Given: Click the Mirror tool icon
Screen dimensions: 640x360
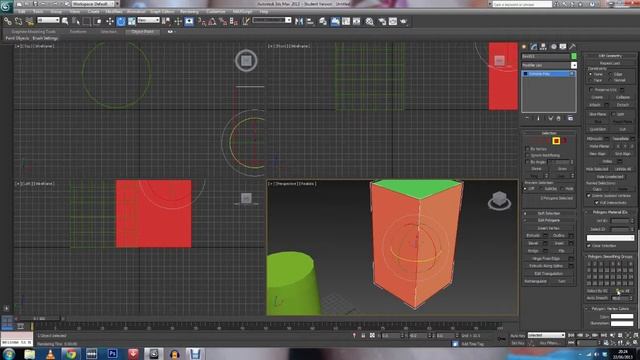Looking at the screenshot, I should (x=299, y=21).
